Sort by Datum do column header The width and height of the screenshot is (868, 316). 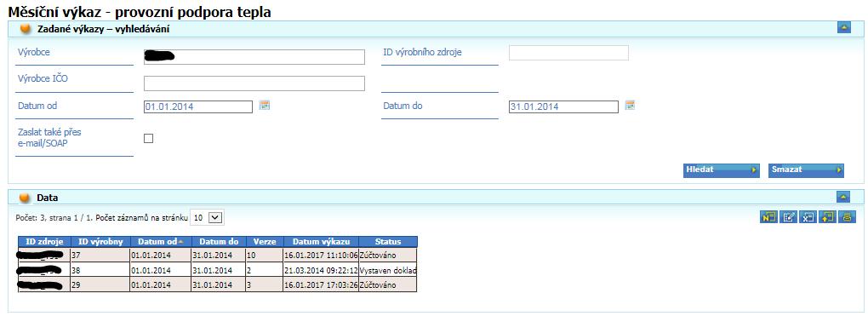219,242
